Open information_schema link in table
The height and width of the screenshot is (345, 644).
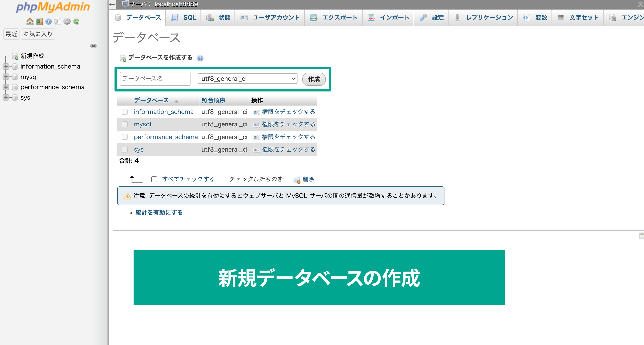[164, 112]
